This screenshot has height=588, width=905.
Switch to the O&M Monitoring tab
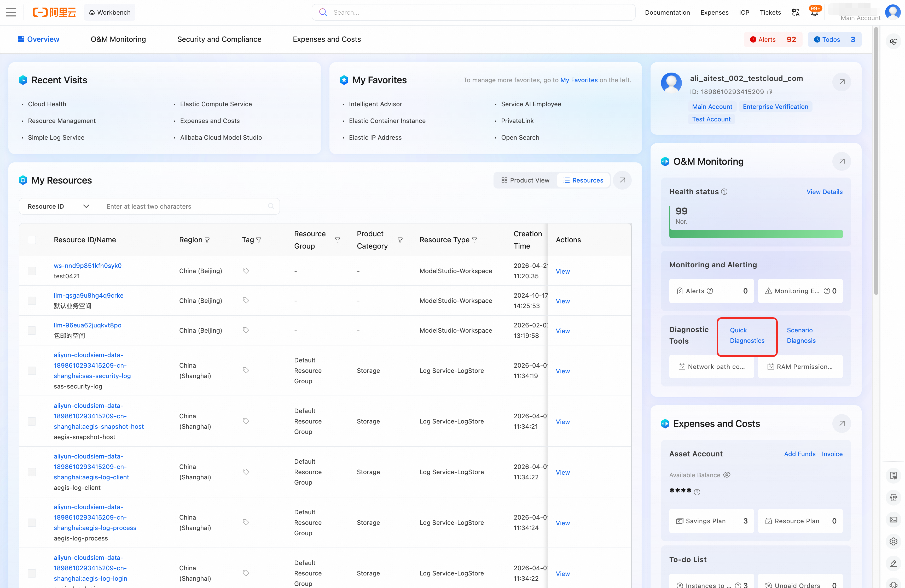click(x=118, y=39)
